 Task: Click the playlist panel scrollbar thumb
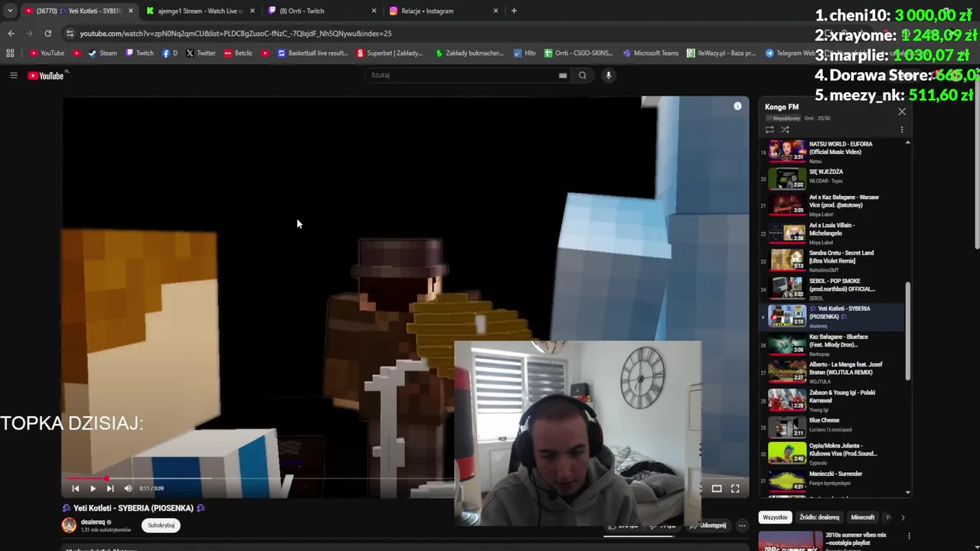click(x=908, y=331)
